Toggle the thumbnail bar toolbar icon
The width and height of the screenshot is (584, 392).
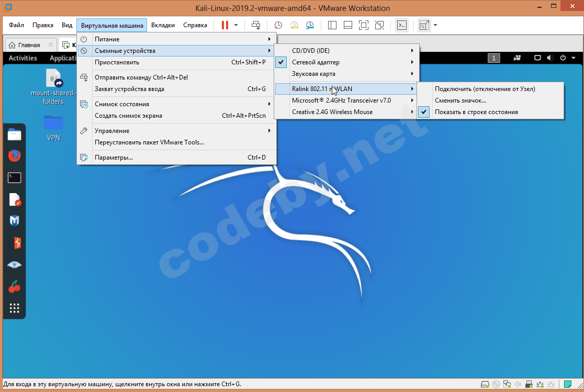click(348, 25)
